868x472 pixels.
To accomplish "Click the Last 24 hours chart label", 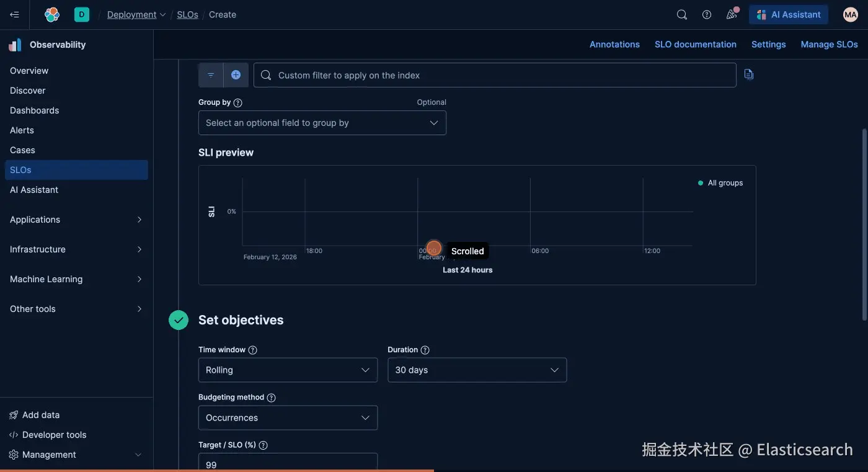I will point(467,270).
